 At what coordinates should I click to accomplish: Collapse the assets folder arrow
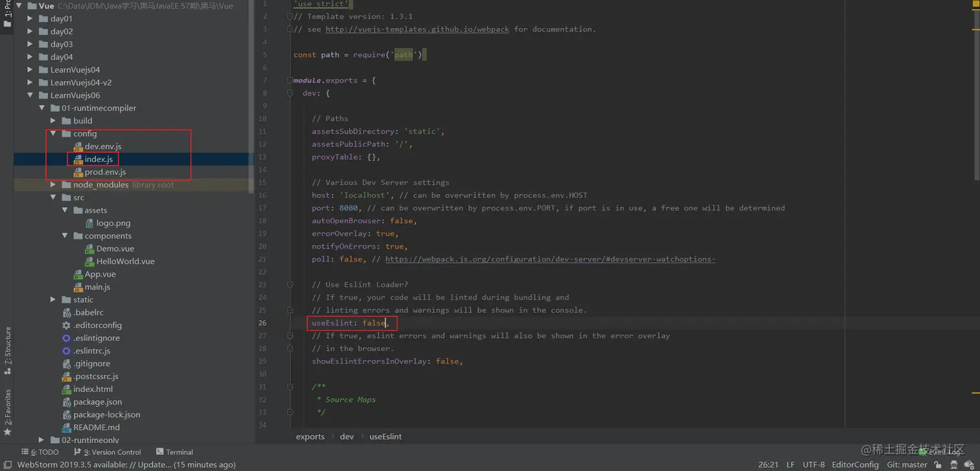point(65,210)
